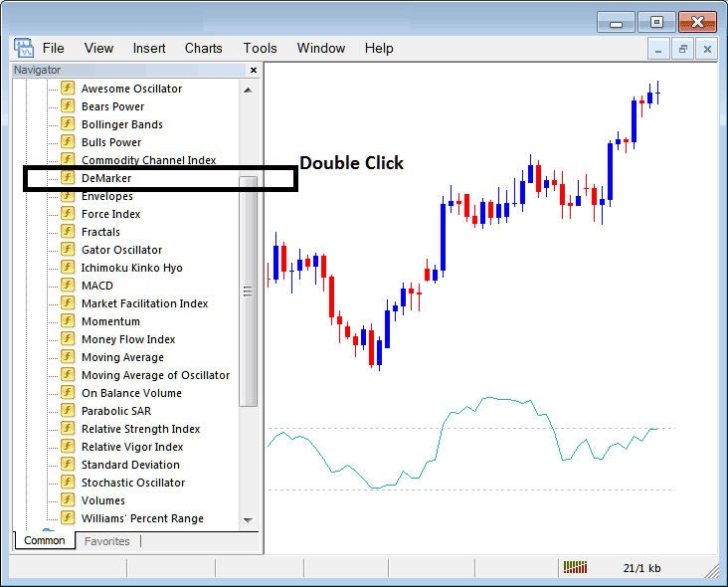Minimize the main application window
Image resolution: width=728 pixels, height=587 pixels.
click(616, 22)
